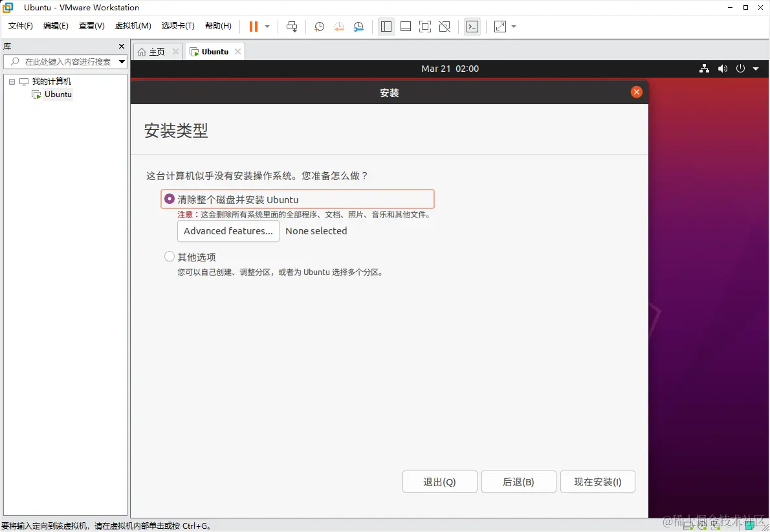Open the 查看(V) menu
Screen dimensions: 770x532
coord(91,25)
